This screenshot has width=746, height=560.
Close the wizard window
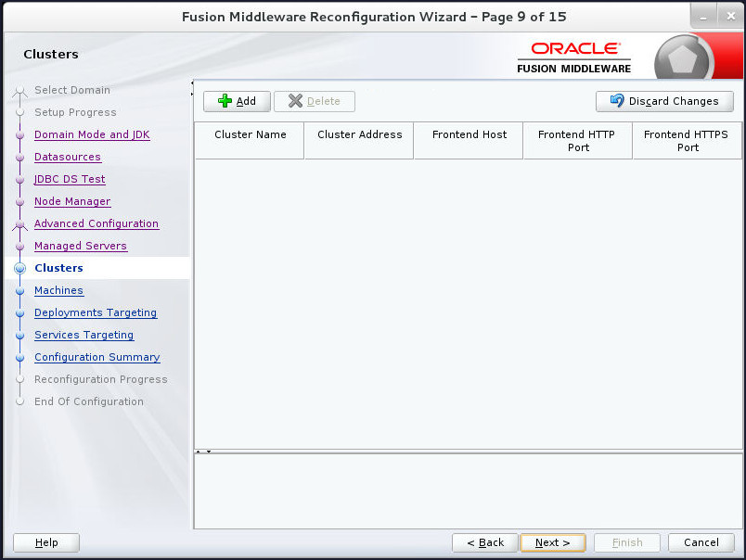pyautogui.click(x=731, y=17)
